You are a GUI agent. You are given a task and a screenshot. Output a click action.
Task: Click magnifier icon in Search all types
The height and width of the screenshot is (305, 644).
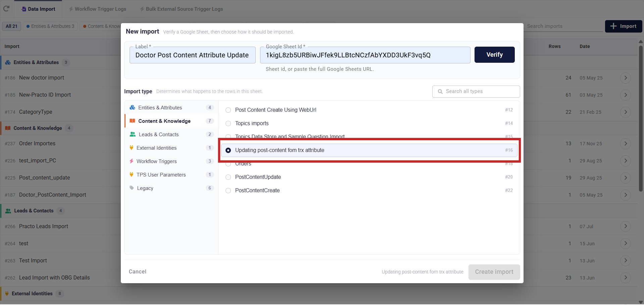tap(440, 92)
